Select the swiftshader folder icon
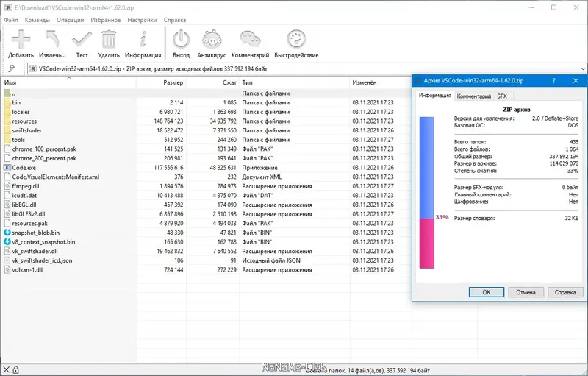588x376 pixels. [7, 130]
